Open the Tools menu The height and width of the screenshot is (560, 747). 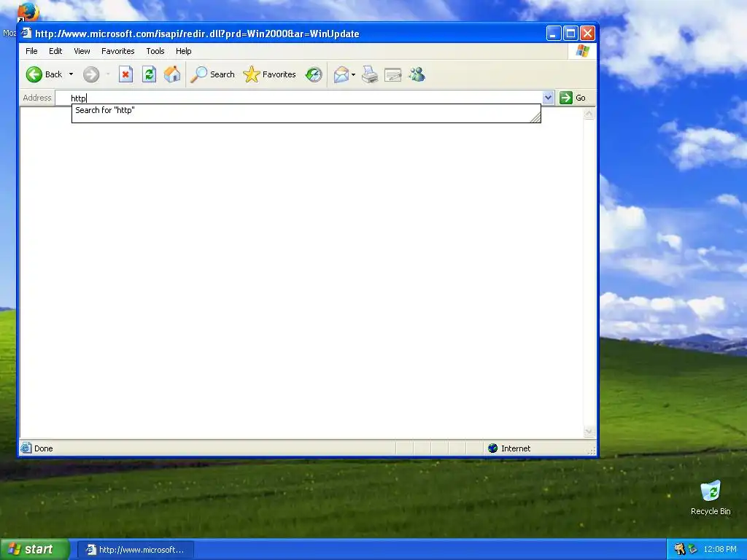[x=155, y=51]
